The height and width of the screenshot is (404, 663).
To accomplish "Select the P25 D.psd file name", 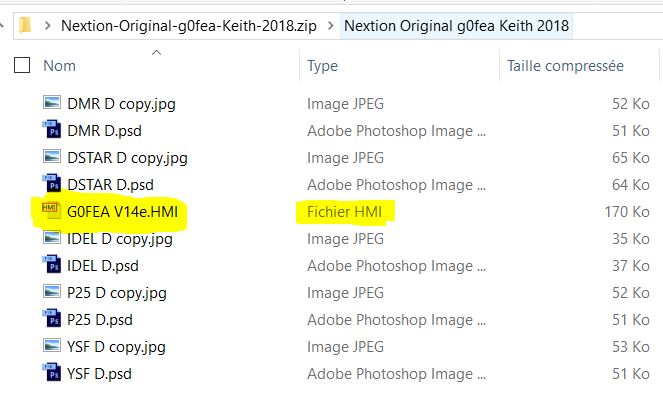I will (100, 320).
